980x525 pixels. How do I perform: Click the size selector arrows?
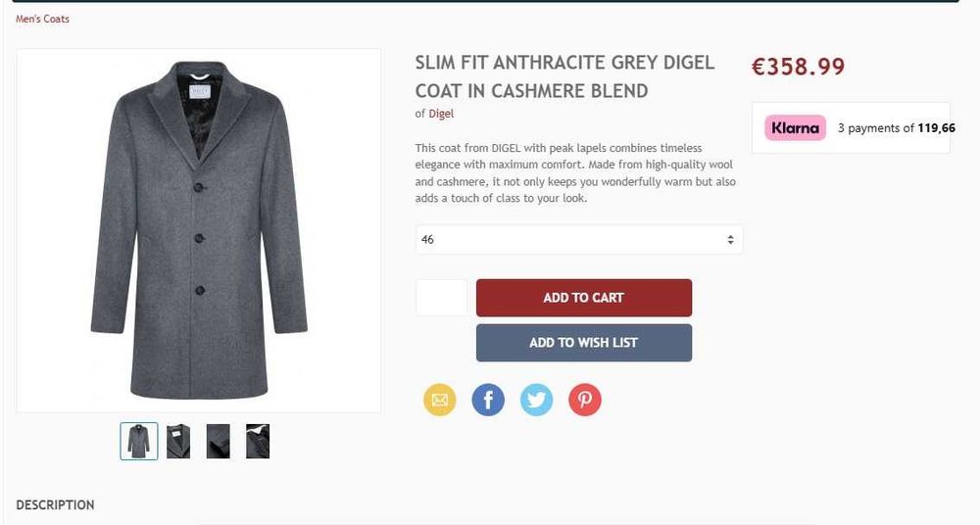pyautogui.click(x=730, y=239)
